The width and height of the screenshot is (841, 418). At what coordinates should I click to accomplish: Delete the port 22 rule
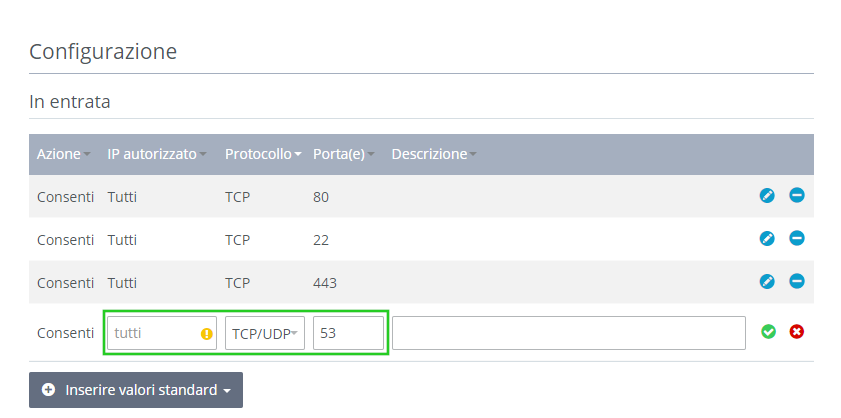(796, 238)
